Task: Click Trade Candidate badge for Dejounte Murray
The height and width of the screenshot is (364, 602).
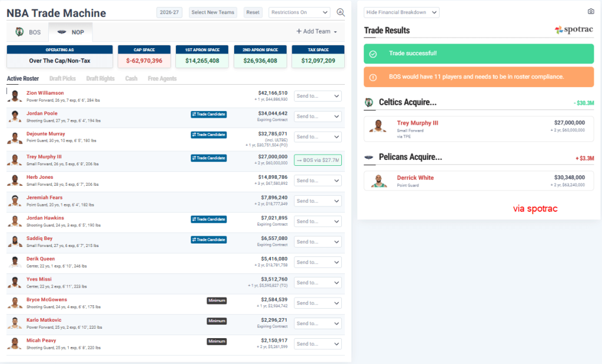Action: [208, 135]
